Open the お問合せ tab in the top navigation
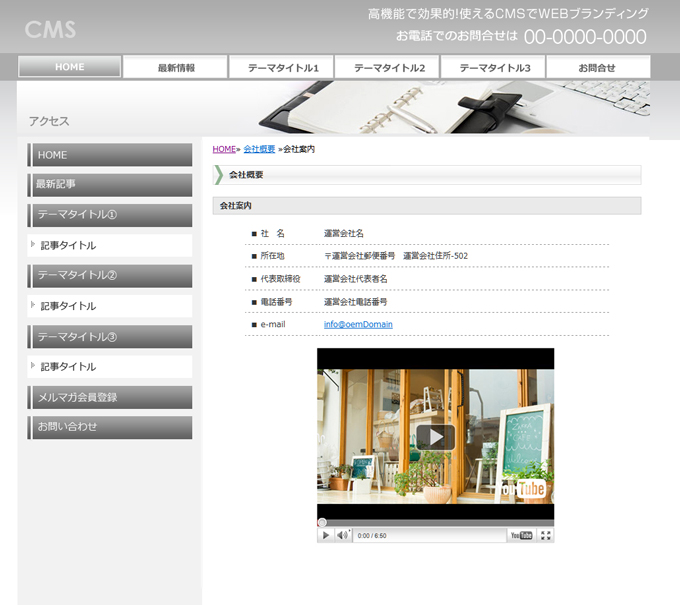The height and width of the screenshot is (605, 680). [597, 68]
